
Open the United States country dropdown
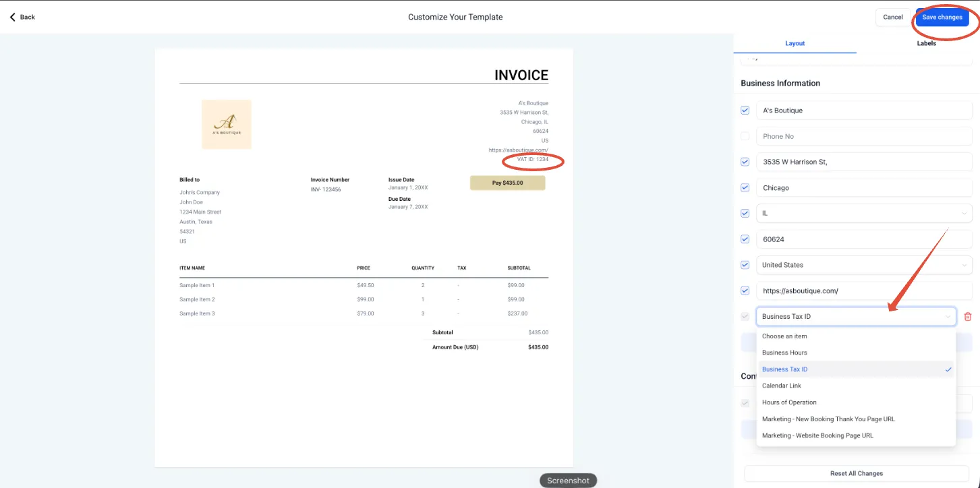pos(864,265)
